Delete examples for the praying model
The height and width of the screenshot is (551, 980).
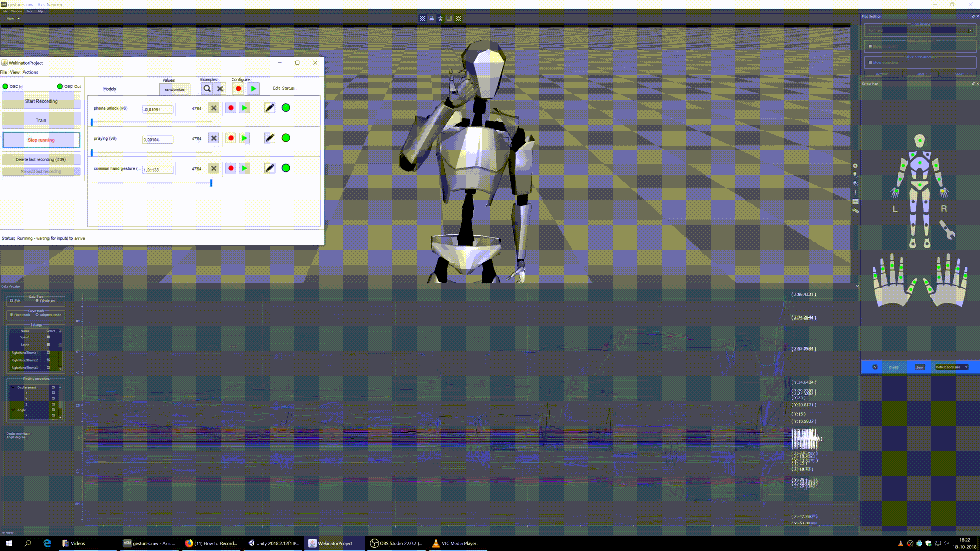tap(214, 138)
